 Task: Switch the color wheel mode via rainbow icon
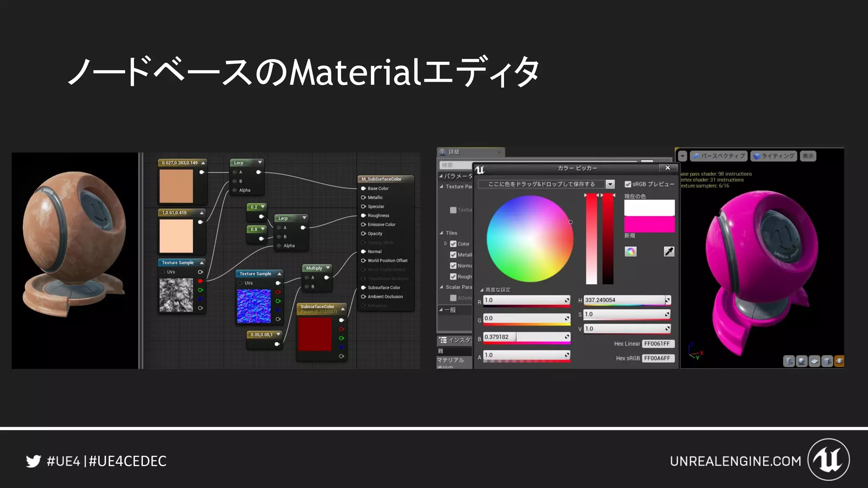pyautogui.click(x=631, y=252)
